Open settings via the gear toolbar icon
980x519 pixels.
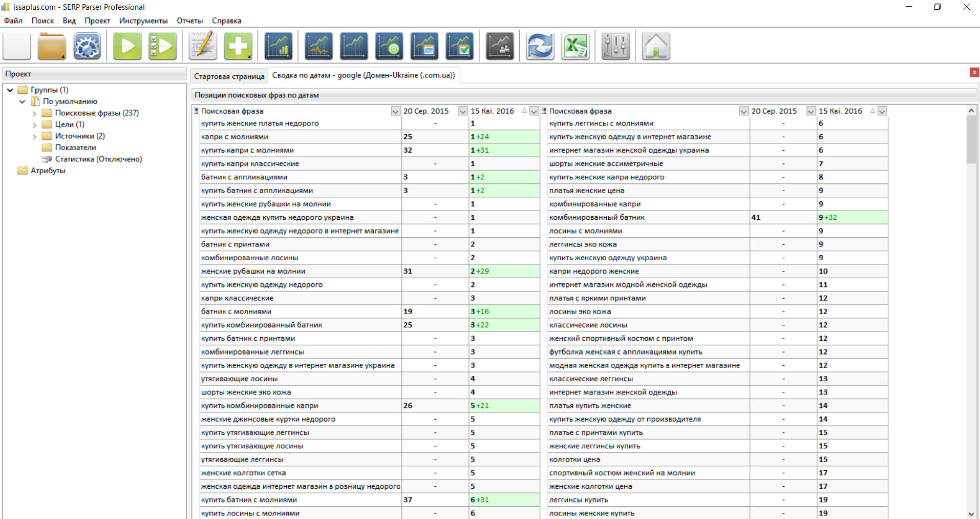coord(87,46)
